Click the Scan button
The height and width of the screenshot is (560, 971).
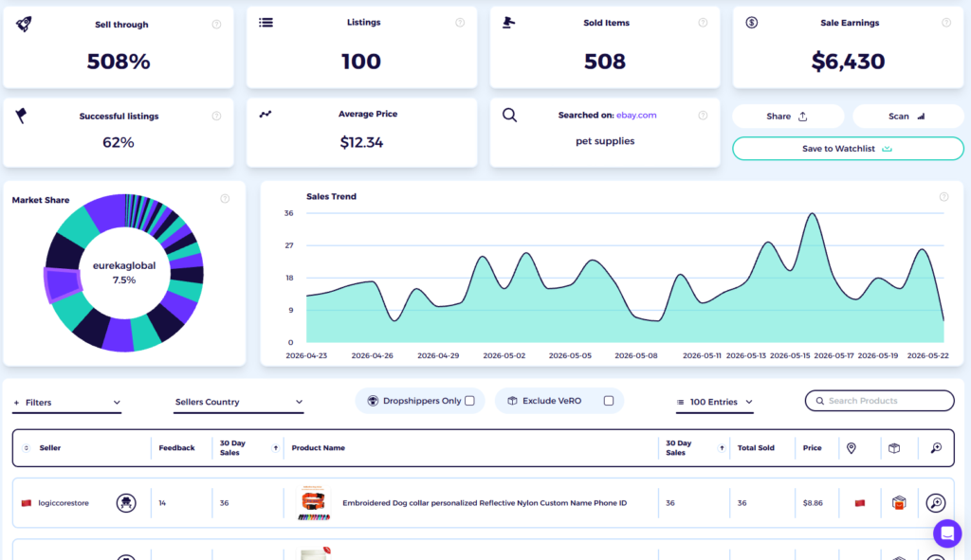(907, 117)
